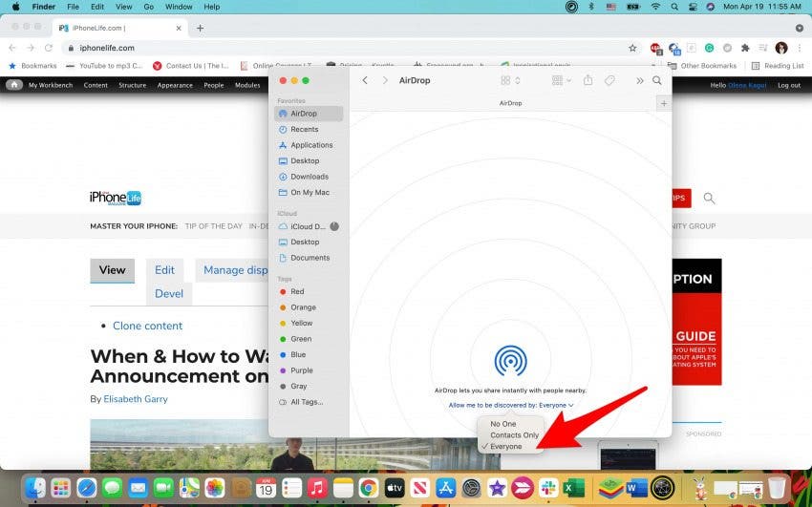Click the Tags icon in Finder toolbar
This screenshot has height=507, width=812.
pos(610,81)
